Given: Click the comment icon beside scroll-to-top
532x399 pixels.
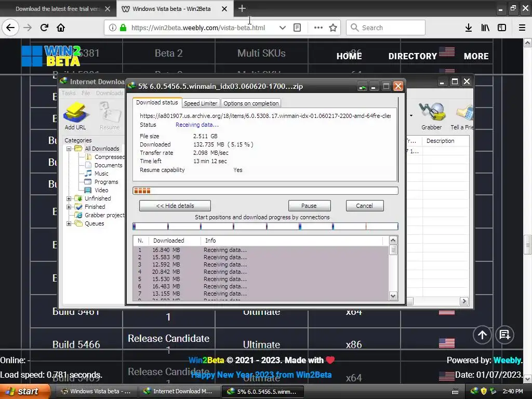Looking at the screenshot, I should click(x=505, y=335).
